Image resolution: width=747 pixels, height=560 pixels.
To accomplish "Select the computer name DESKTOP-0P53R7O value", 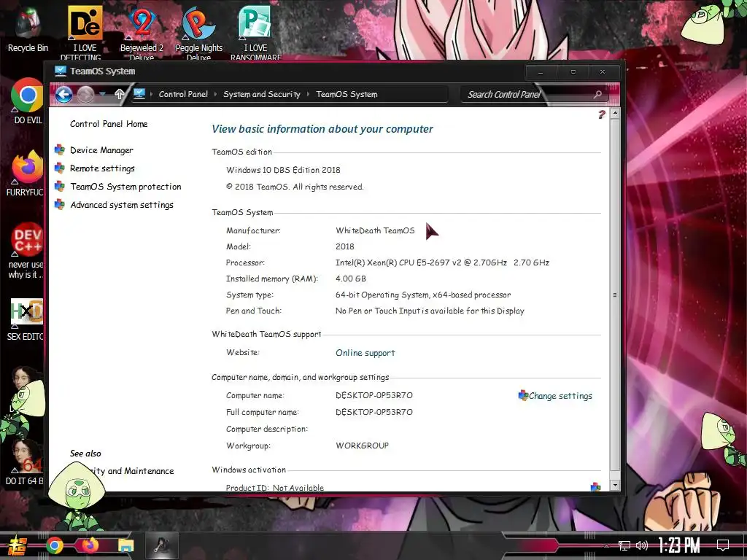I will (374, 395).
